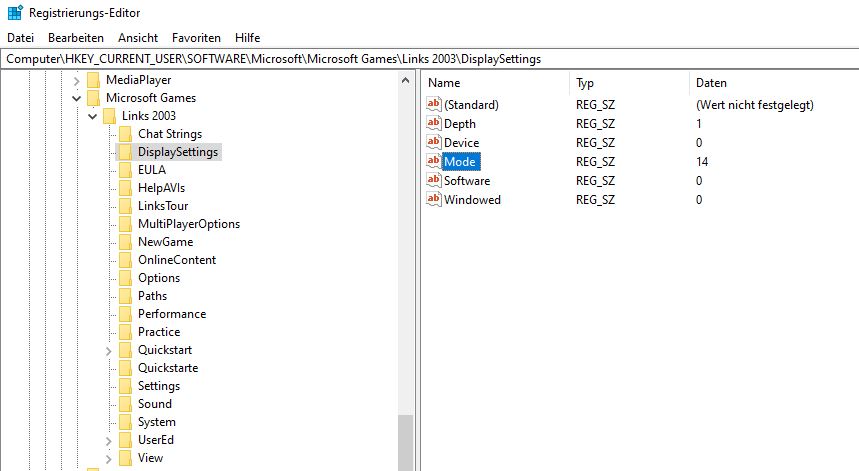Select the Performance key label
The width and height of the screenshot is (859, 471).
click(x=172, y=314)
